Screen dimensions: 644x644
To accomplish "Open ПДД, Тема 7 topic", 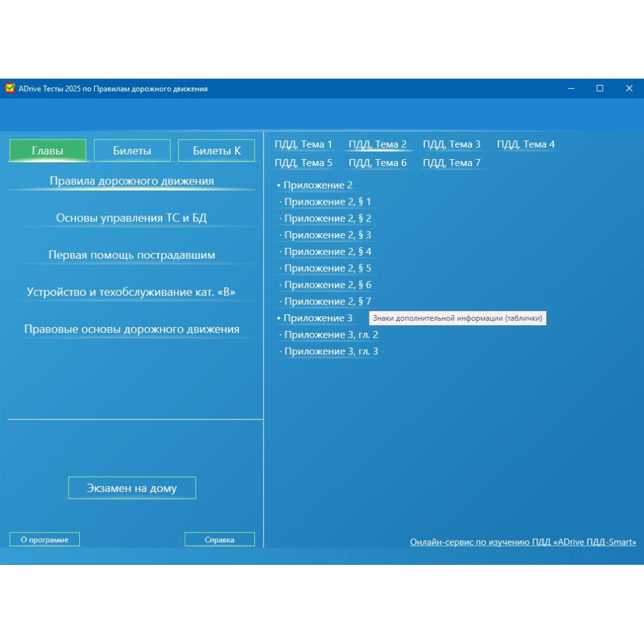I will (451, 163).
